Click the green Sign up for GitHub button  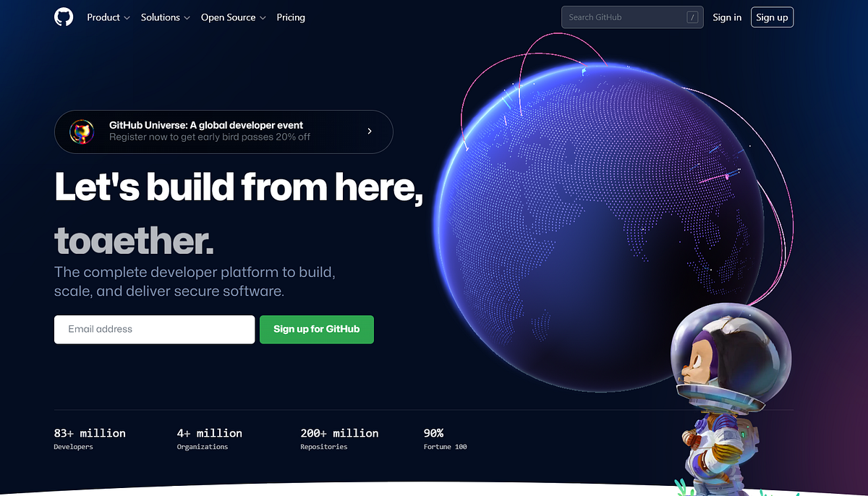(317, 329)
